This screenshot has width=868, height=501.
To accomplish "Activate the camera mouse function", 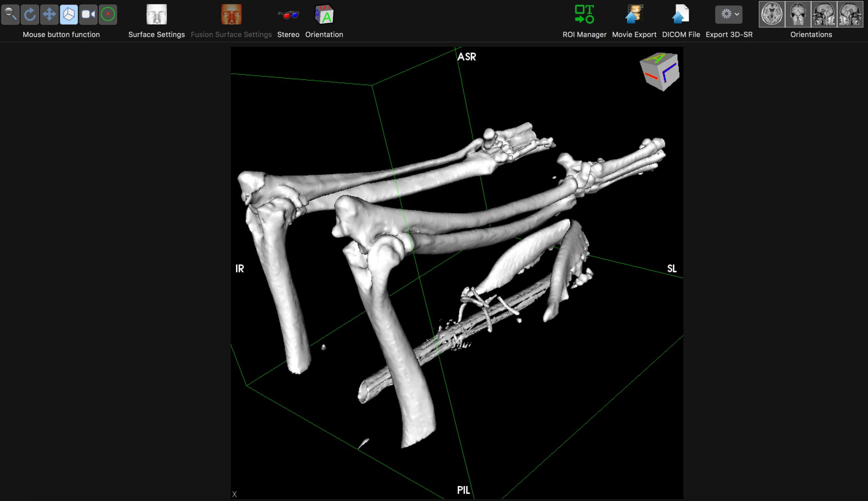I will (x=88, y=14).
